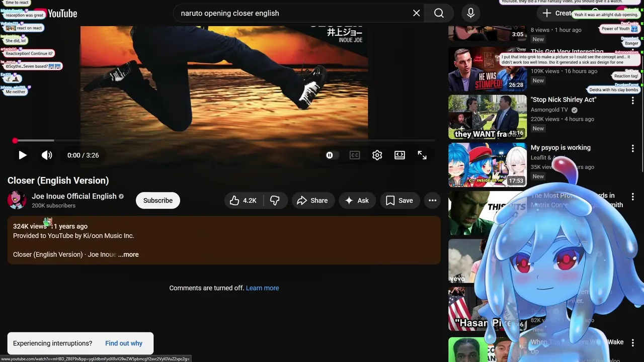Toggle closed captions with the CC button
This screenshot has height=362, width=644.
pyautogui.click(x=355, y=155)
